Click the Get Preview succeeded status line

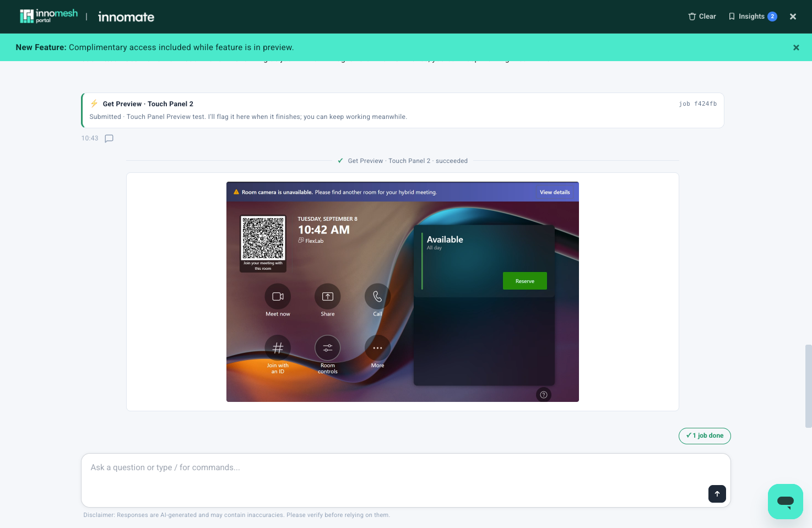[403, 161]
